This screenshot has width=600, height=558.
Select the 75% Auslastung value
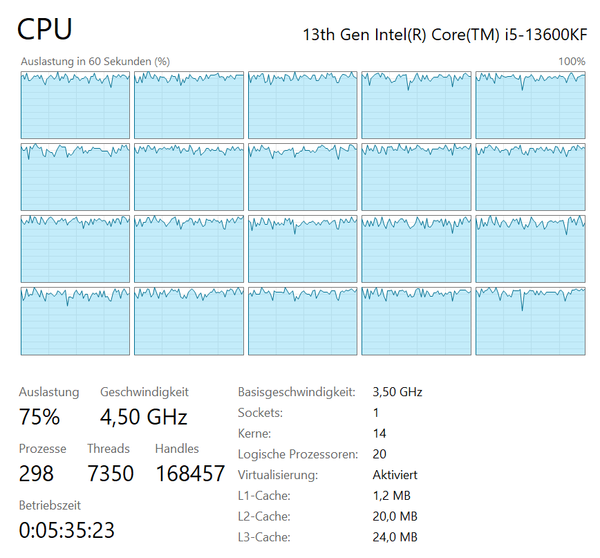coord(40,416)
